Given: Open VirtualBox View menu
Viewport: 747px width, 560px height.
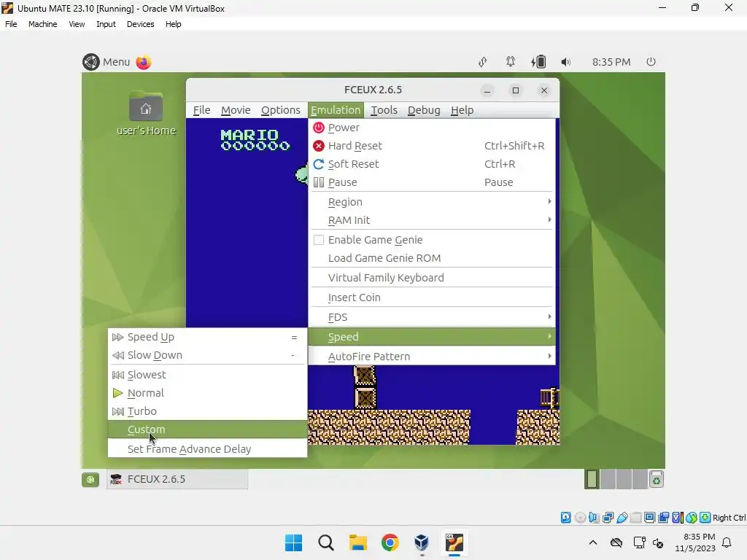Looking at the screenshot, I should 77,24.
